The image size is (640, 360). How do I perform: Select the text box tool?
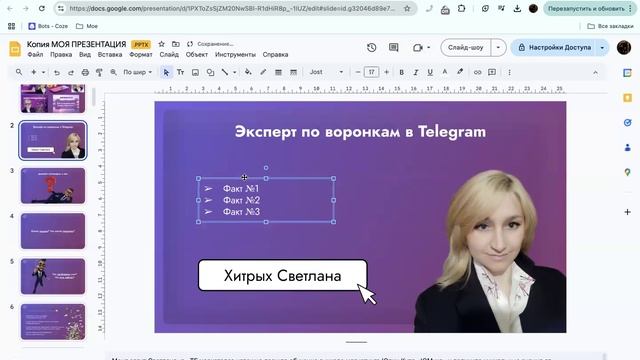point(180,72)
